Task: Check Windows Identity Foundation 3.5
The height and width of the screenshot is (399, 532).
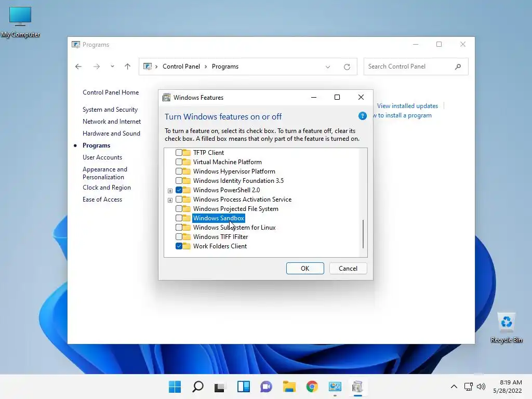Action: (x=179, y=180)
